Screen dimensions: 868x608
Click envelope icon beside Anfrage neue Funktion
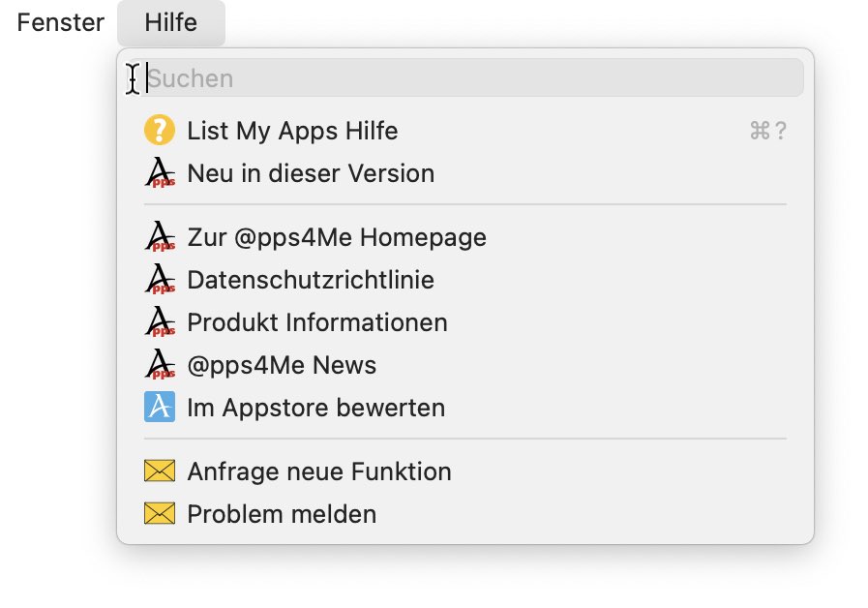[160, 471]
